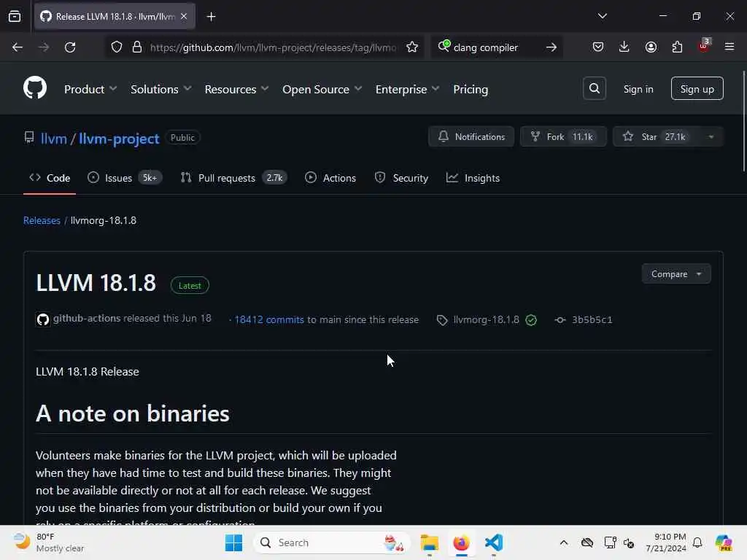List all tabs dropdown arrow
The height and width of the screenshot is (560, 747).
tap(602, 16)
